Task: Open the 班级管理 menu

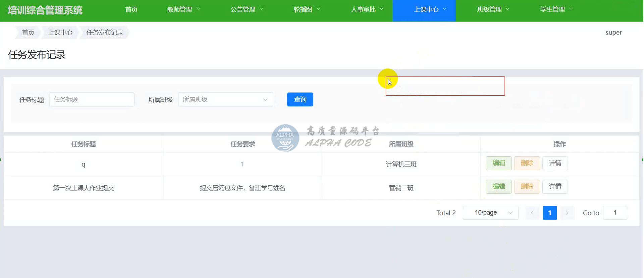Action: point(493,9)
